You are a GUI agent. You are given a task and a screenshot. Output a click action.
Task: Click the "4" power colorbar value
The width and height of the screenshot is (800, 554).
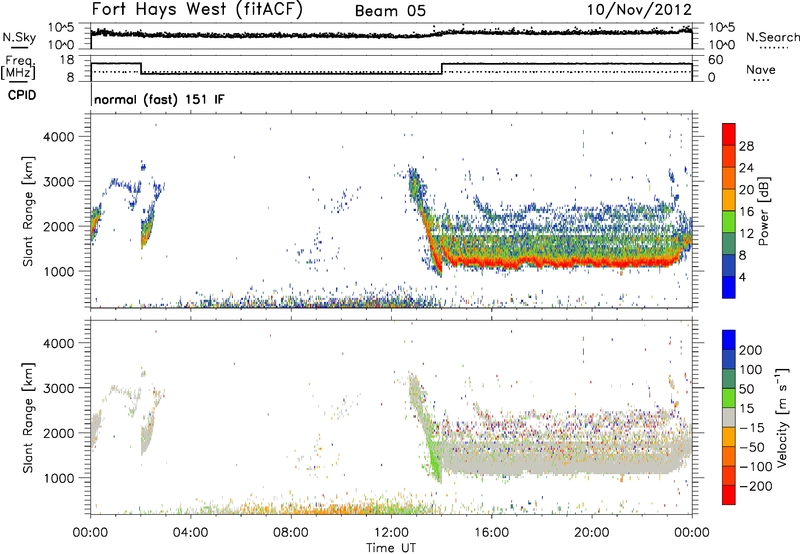click(x=742, y=277)
